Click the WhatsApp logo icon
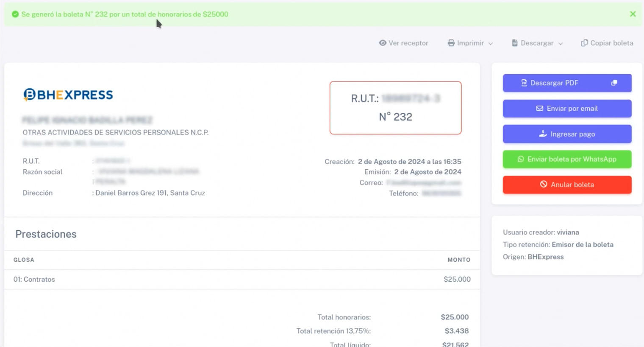This screenshot has height=347, width=644. [x=521, y=159]
